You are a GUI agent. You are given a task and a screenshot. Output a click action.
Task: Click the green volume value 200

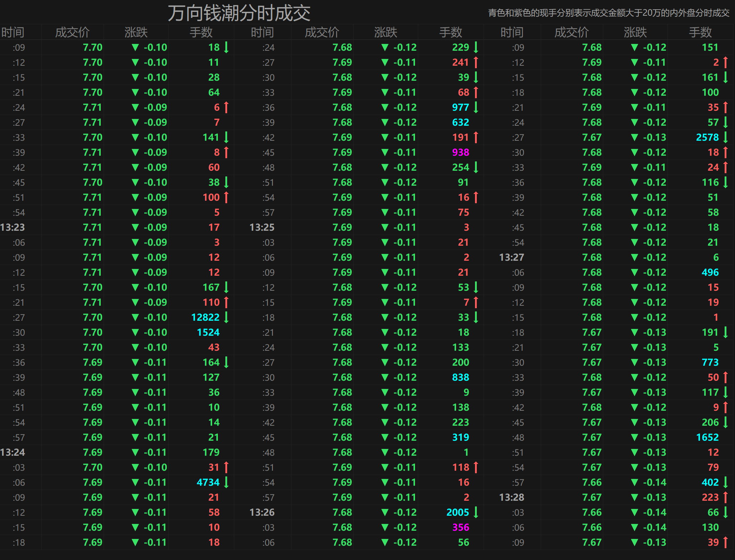tap(461, 362)
